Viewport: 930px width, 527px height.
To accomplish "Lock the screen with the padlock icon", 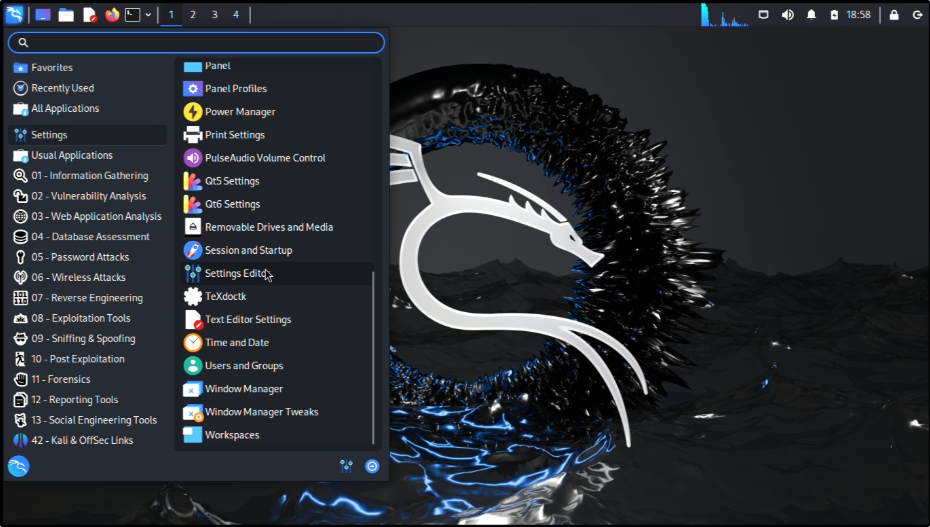I will tap(894, 15).
